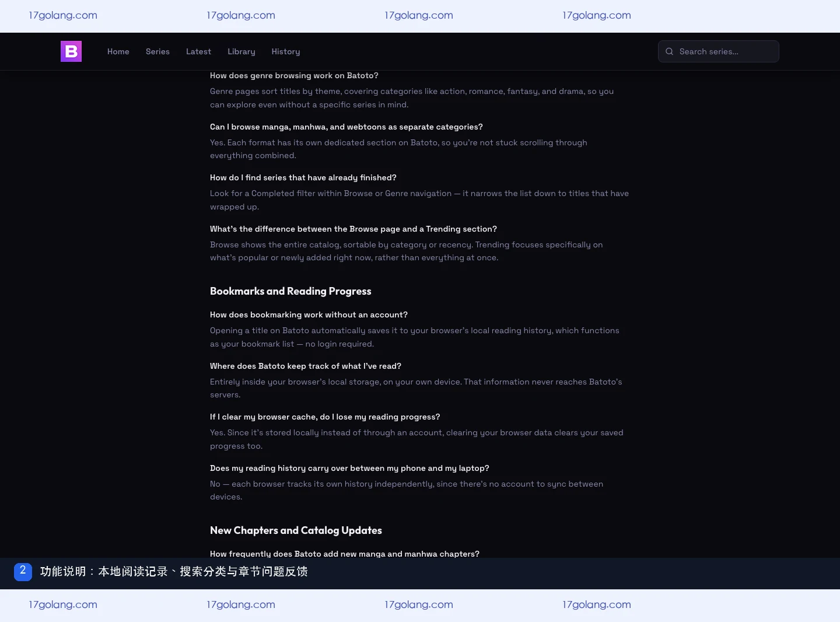Click question "How do I find series that have already finished?"
The height and width of the screenshot is (622, 840).
tap(303, 177)
